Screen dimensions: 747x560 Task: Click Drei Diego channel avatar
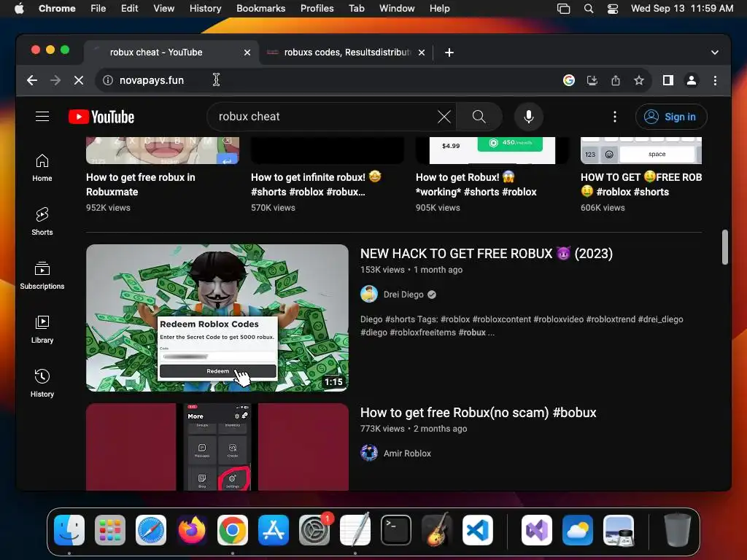369,295
